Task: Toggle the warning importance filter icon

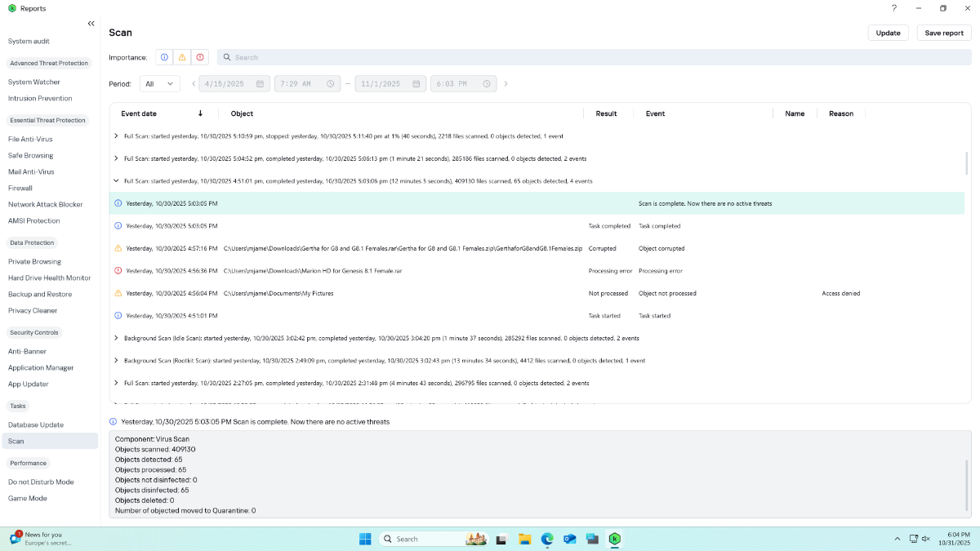Action: (x=182, y=57)
